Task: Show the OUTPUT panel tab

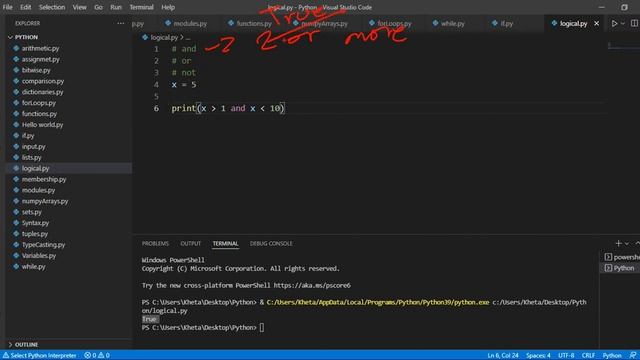Action: click(x=191, y=244)
